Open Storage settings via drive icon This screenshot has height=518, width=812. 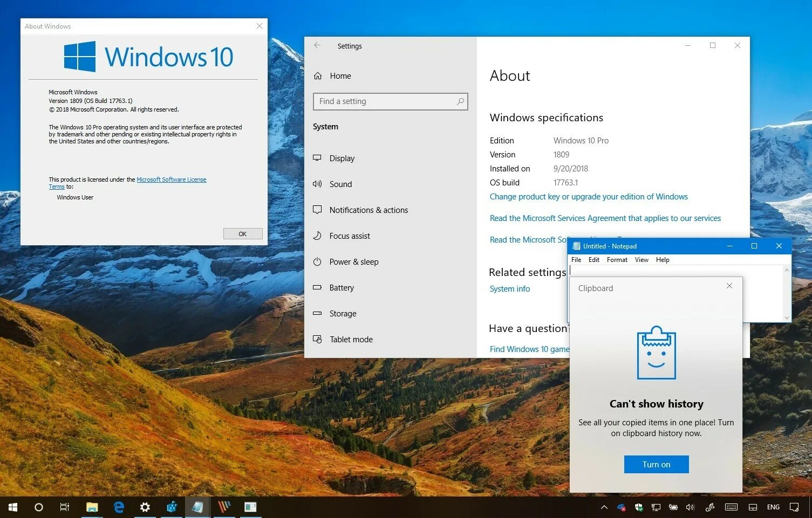[x=318, y=313]
